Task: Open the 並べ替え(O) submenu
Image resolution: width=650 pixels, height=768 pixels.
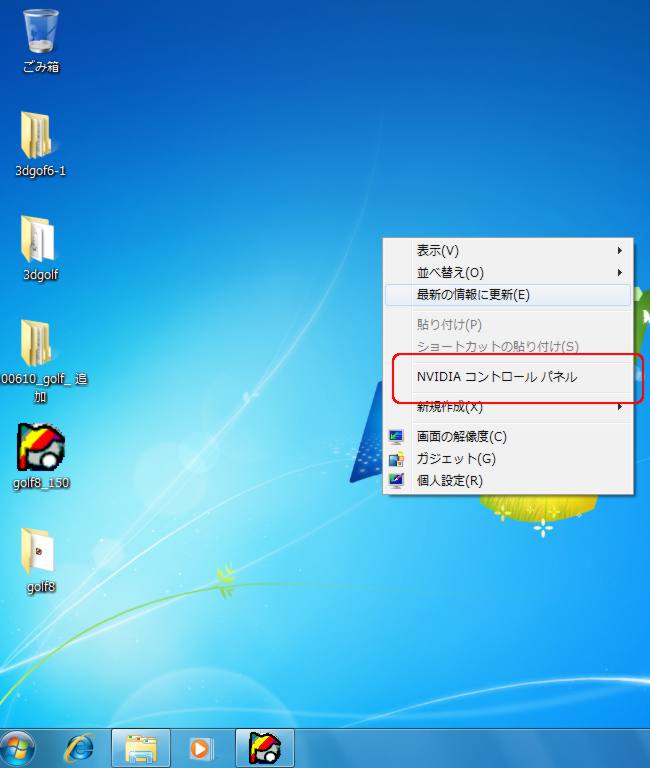Action: (x=508, y=273)
